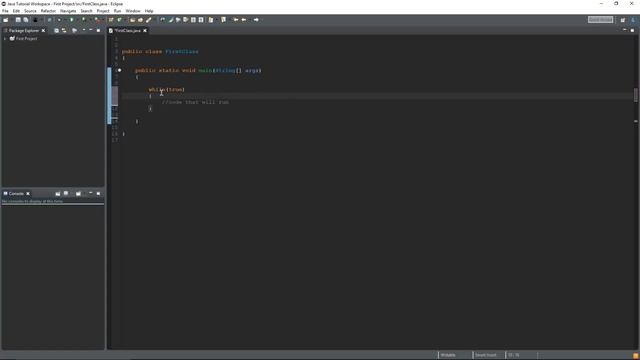
Task: Click the orange status icon at bottom right
Action: coord(636,356)
